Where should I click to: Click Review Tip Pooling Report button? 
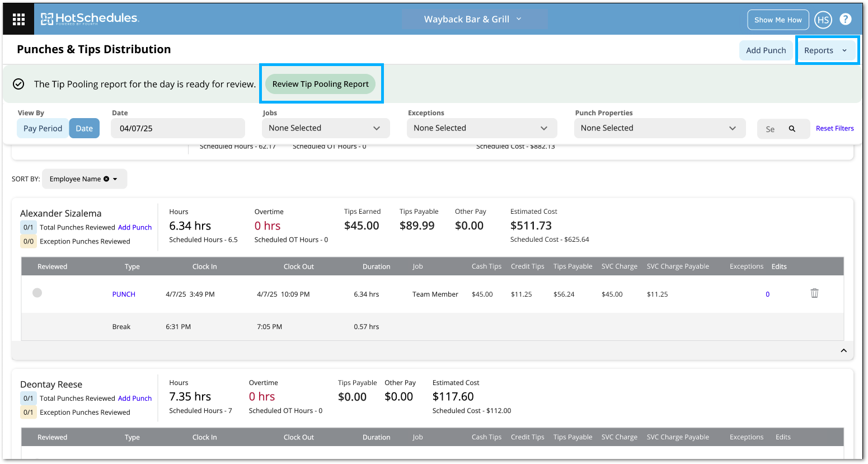(x=320, y=84)
